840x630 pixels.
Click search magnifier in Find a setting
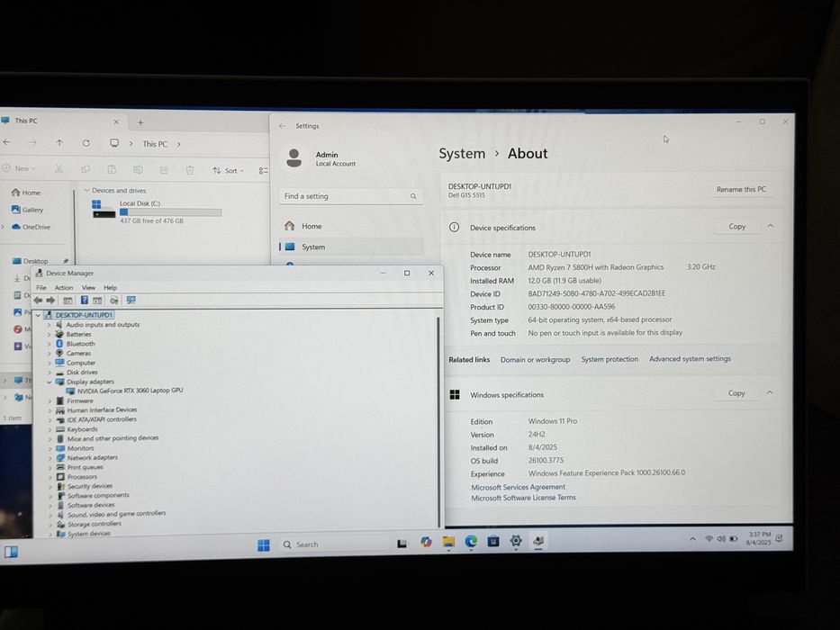tap(413, 196)
